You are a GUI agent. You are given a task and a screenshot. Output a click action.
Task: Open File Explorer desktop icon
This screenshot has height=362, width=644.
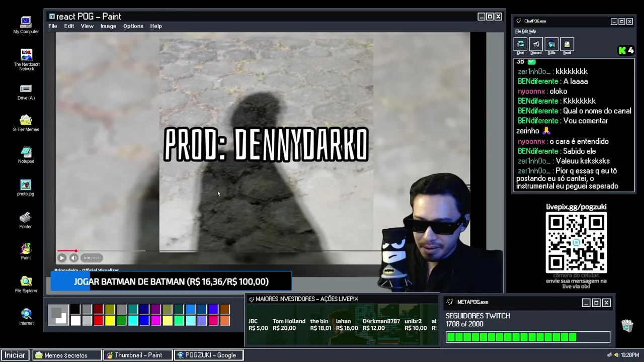coord(26,285)
